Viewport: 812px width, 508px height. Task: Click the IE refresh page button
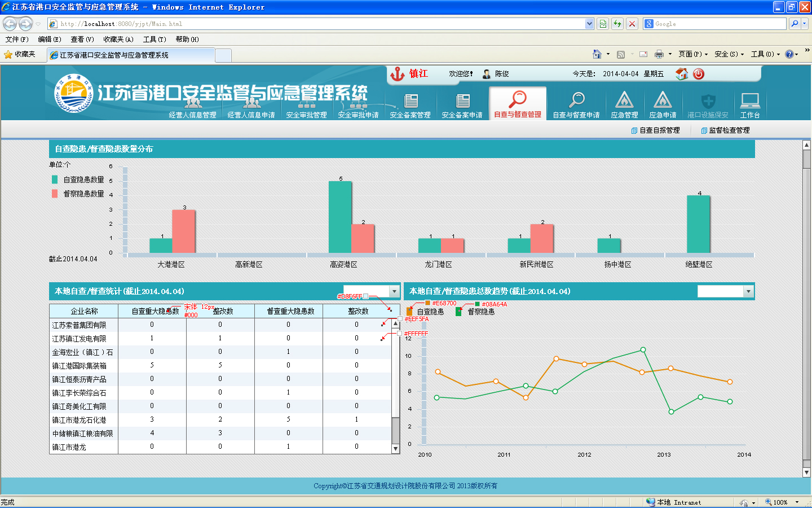point(617,24)
